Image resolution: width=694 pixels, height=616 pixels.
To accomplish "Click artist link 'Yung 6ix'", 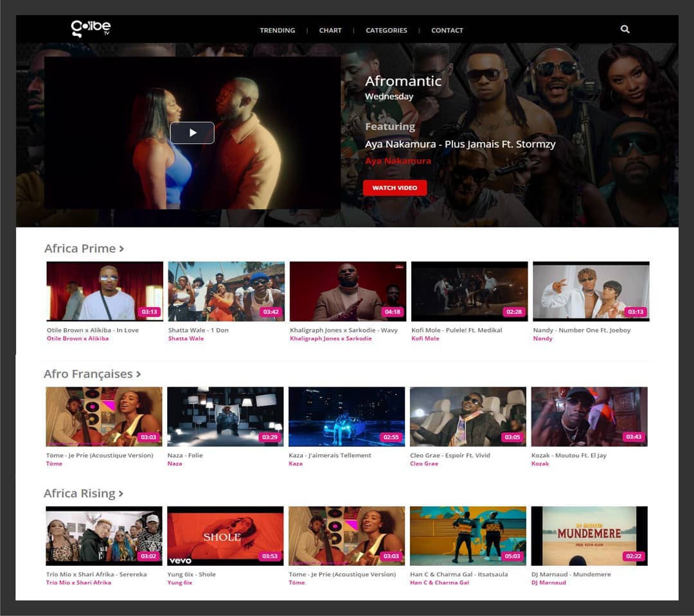I will (x=180, y=583).
